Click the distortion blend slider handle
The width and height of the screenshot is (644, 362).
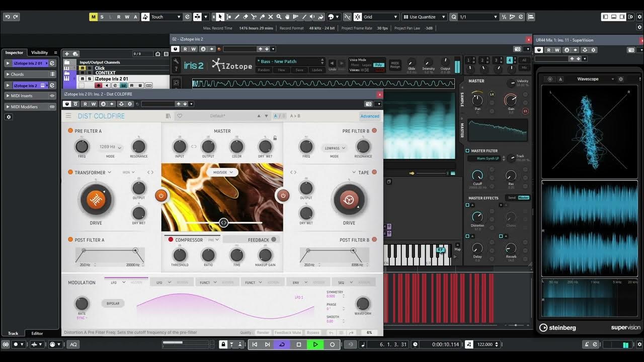[x=224, y=223]
